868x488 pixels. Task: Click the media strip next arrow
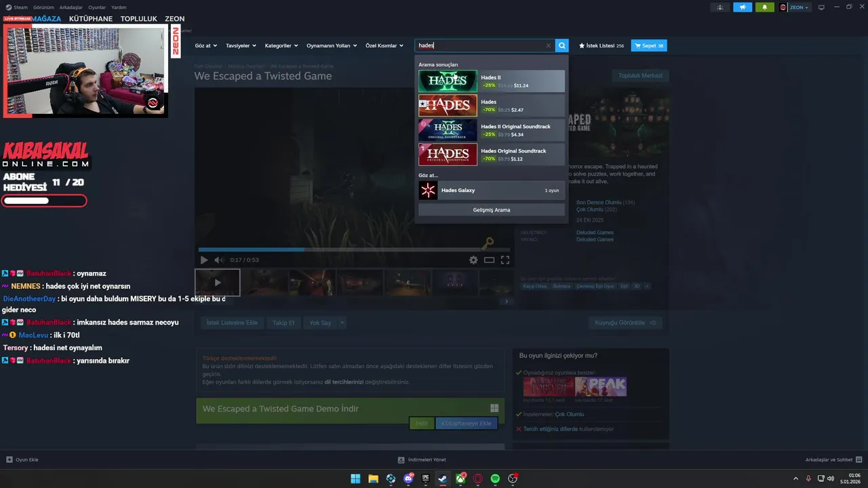[x=506, y=302]
